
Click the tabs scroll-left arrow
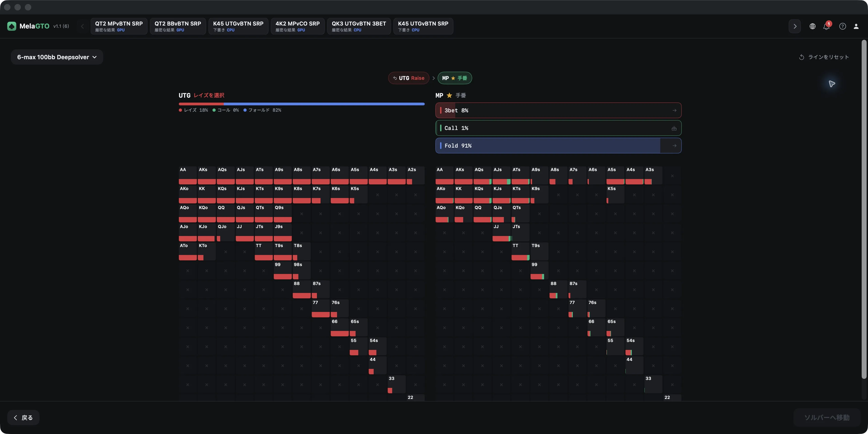click(x=82, y=26)
